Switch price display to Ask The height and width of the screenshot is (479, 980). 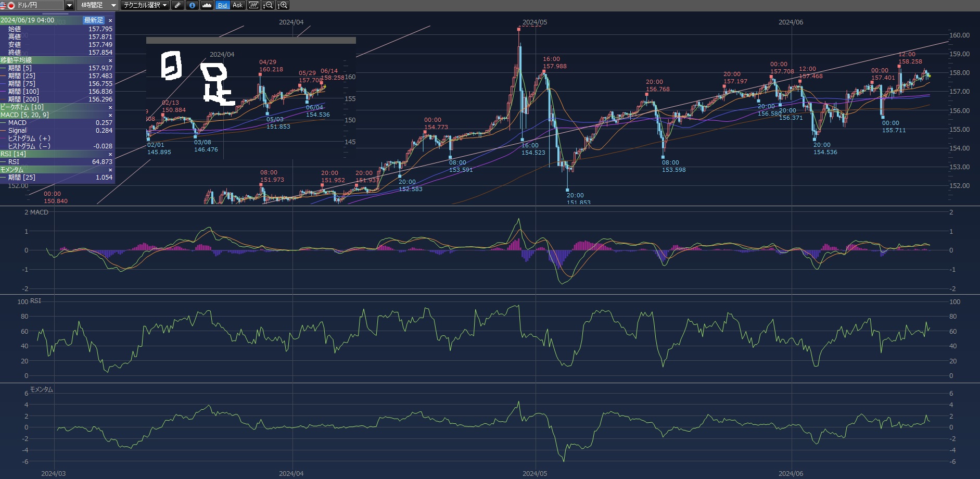237,5
